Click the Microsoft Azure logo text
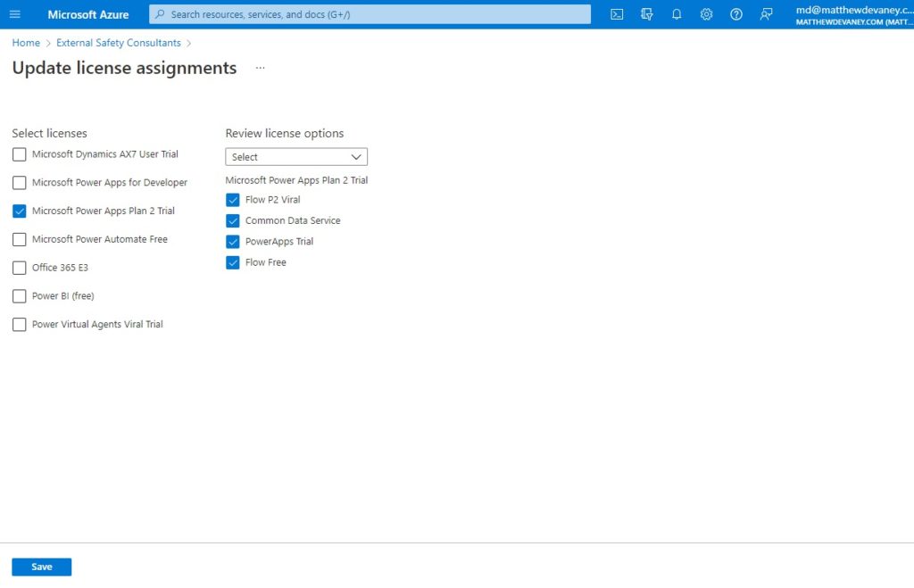Image resolution: width=914 pixels, height=588 pixels. coord(88,14)
